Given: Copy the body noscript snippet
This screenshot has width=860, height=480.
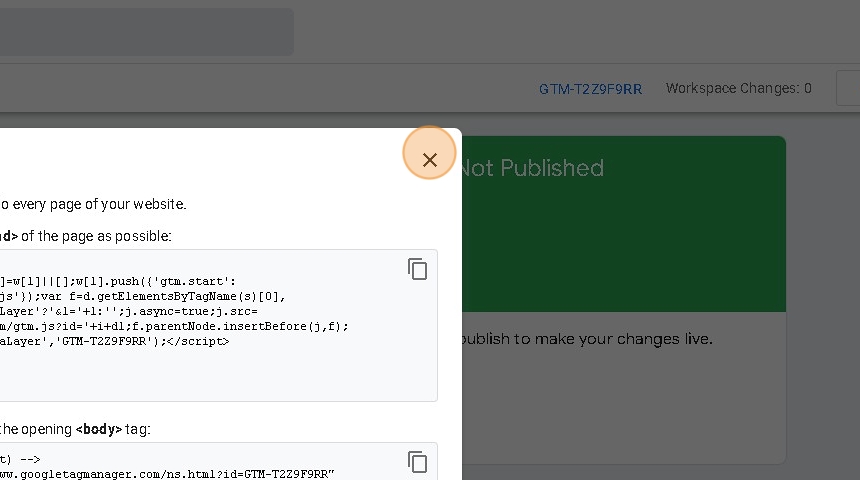Looking at the screenshot, I should (417, 462).
